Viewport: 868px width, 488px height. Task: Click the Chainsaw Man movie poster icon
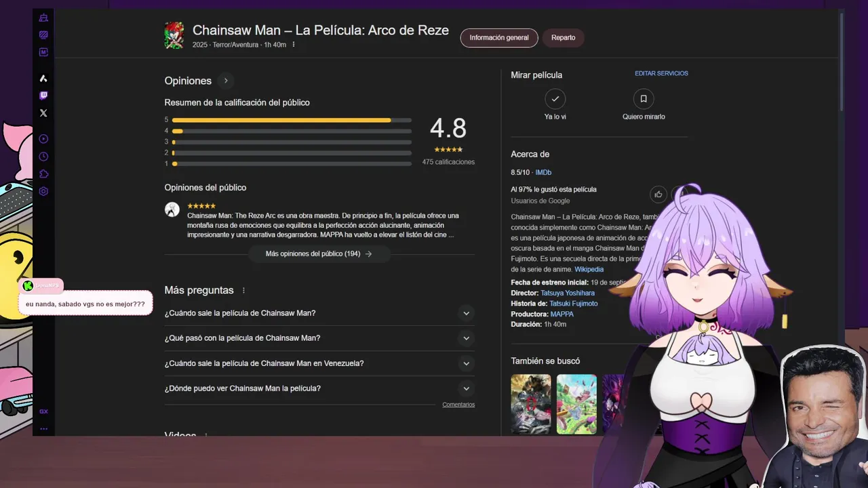174,36
